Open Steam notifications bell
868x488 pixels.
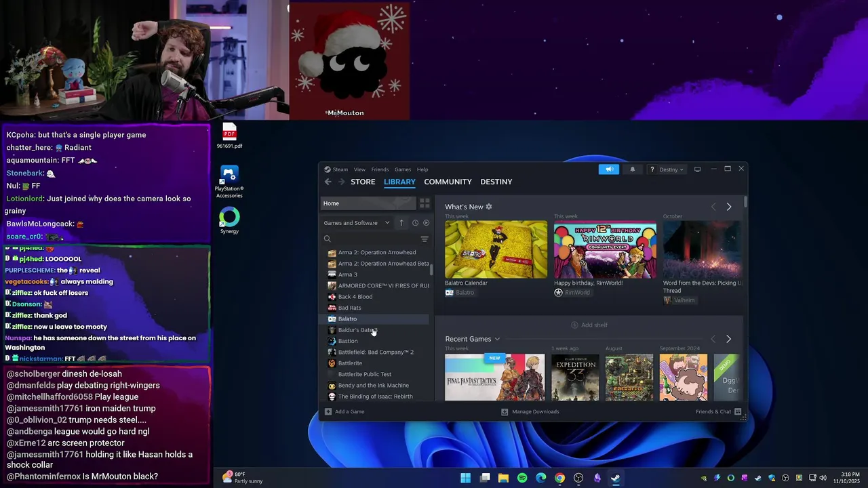(x=633, y=169)
